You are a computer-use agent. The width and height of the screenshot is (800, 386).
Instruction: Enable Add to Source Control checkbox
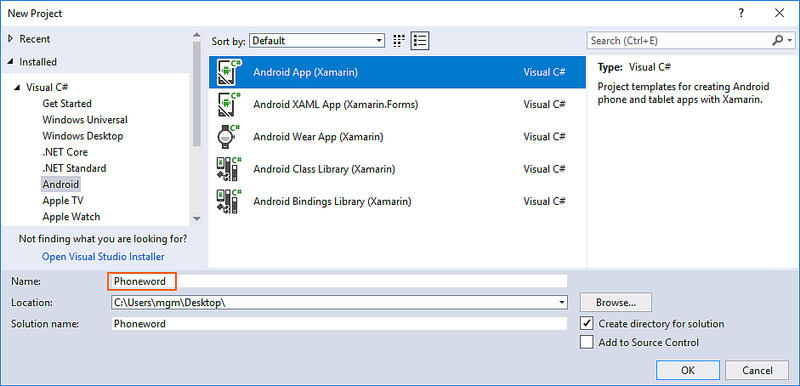(x=587, y=342)
